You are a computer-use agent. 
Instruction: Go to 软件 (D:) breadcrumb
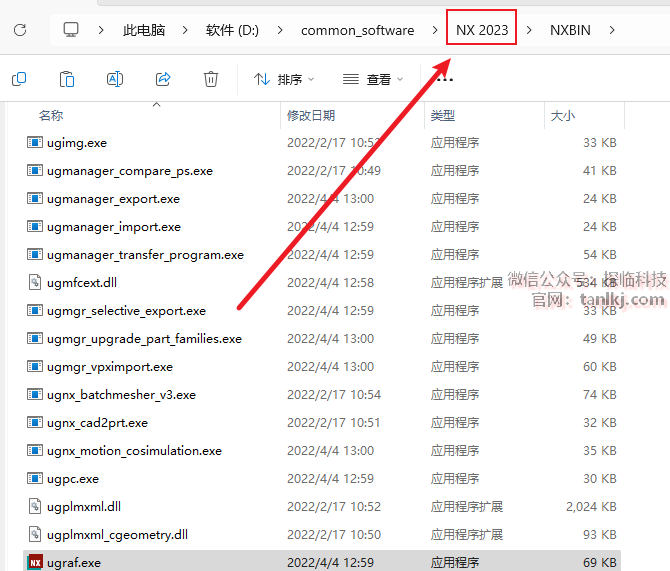pos(232,30)
